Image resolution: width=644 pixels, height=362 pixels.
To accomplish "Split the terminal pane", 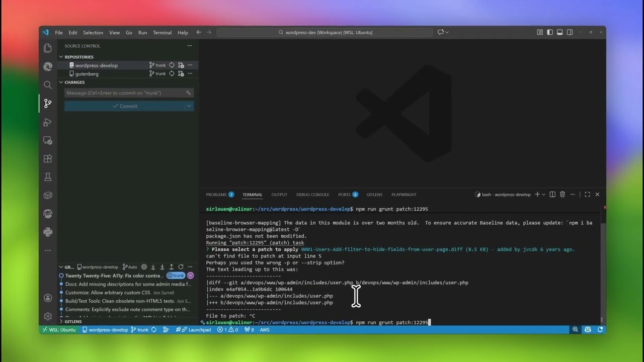I will coord(552,195).
